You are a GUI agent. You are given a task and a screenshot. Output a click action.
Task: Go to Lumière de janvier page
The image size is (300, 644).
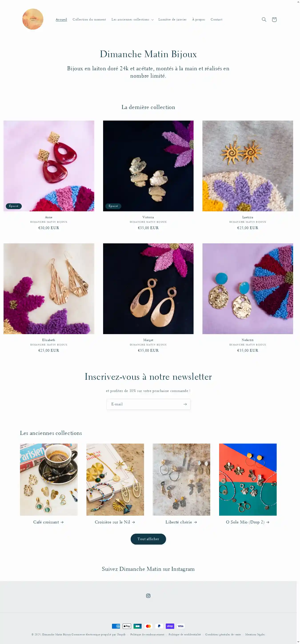tap(172, 20)
